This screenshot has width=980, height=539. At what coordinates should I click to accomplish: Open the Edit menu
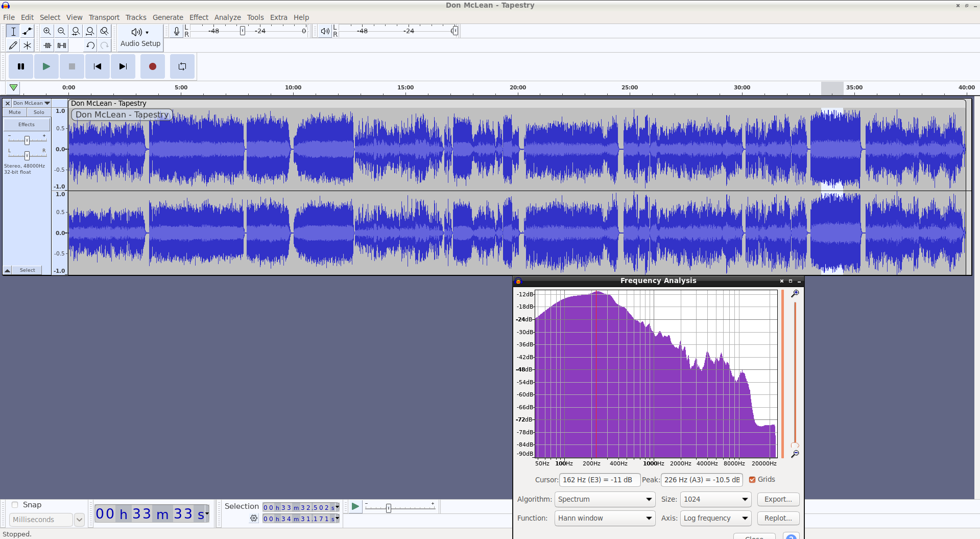[x=27, y=17]
